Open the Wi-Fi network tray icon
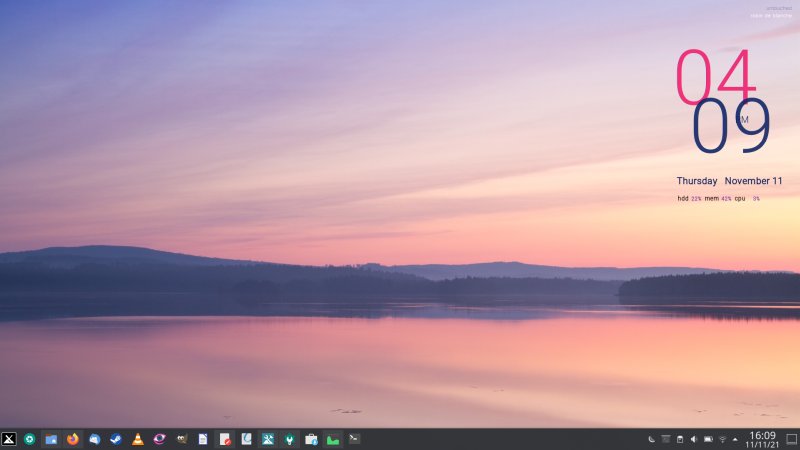The image size is (800, 450). (722, 439)
